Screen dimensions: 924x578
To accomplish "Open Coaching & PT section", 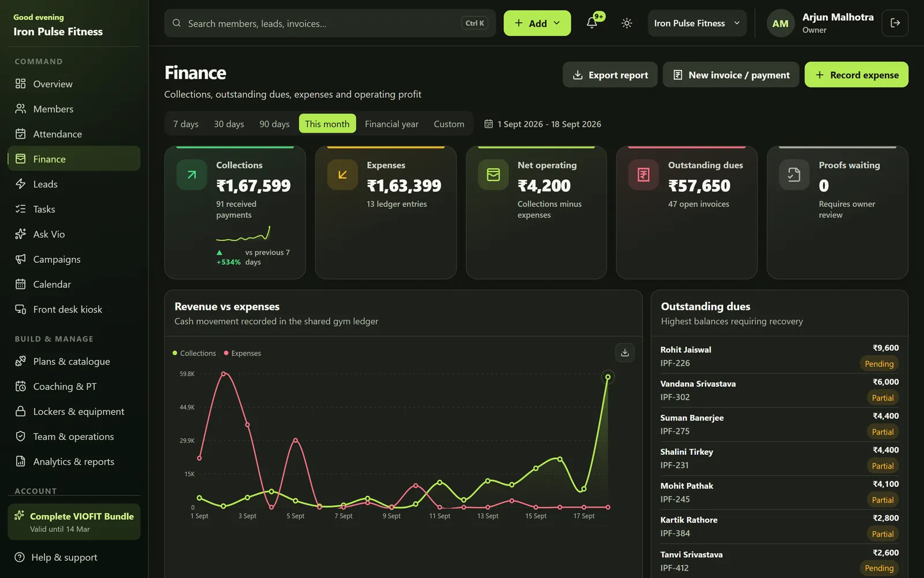I will click(74, 386).
